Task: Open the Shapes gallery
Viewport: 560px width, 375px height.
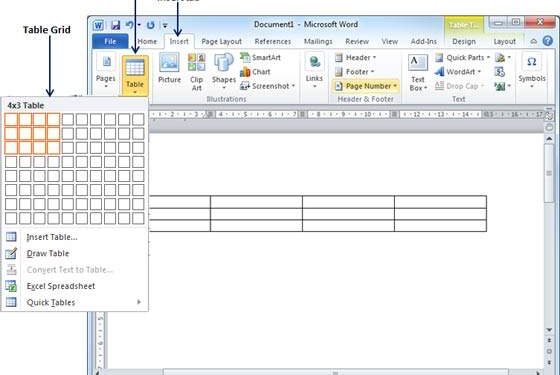Action: pyautogui.click(x=224, y=71)
